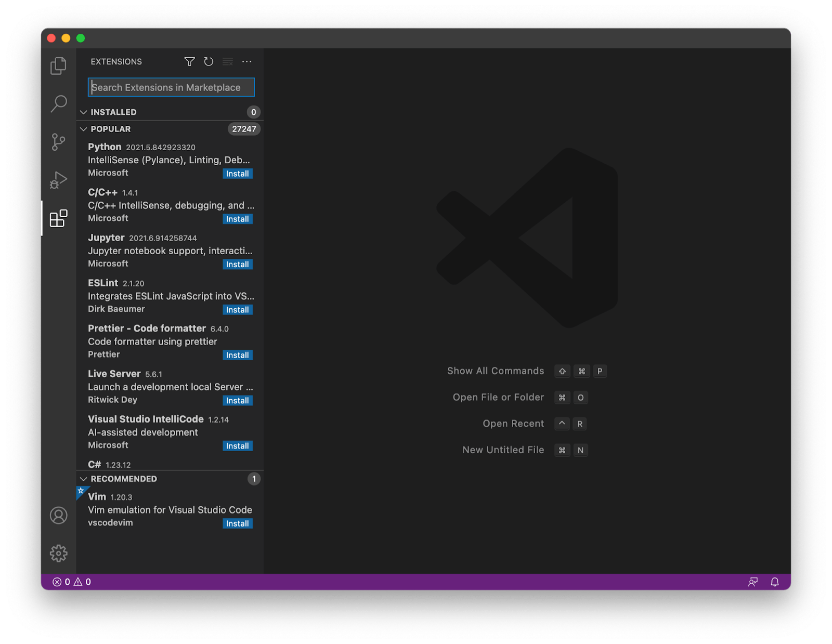
Task: Open the Search view in activity bar
Action: (58, 104)
